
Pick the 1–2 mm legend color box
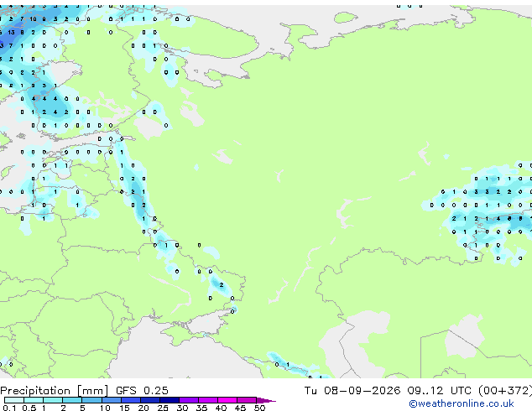(x=53, y=400)
